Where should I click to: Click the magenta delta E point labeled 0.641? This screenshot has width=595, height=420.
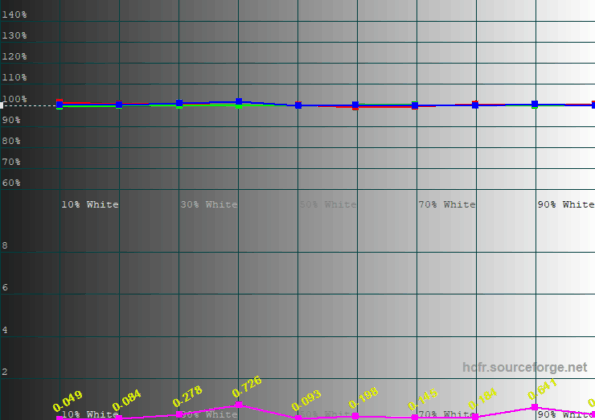pos(535,407)
